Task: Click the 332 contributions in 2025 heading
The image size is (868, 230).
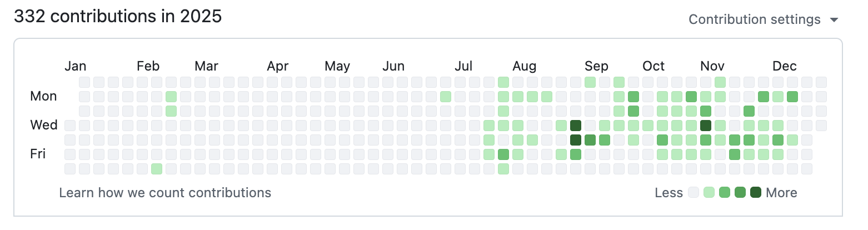Action: 118,17
